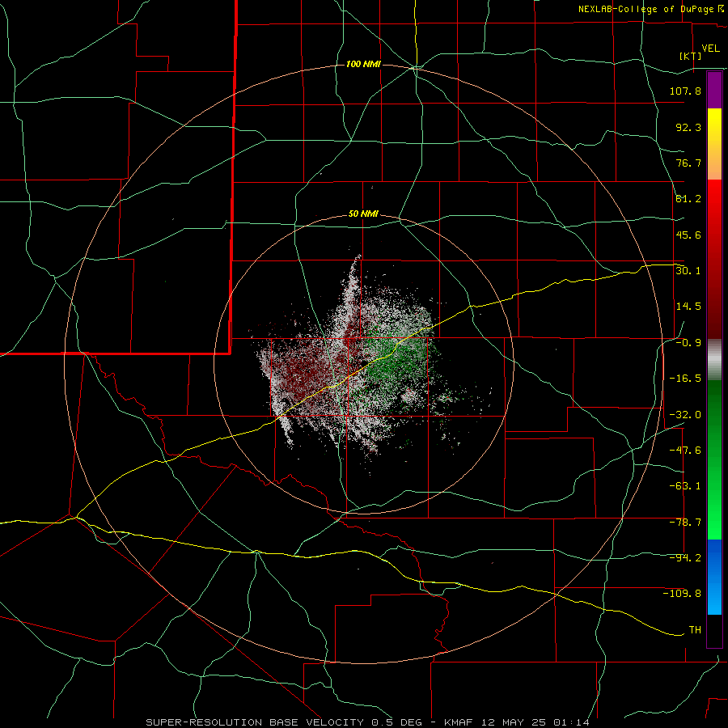Select the -63.1 scale value
The height and width of the screenshot is (728, 728).
(685, 486)
